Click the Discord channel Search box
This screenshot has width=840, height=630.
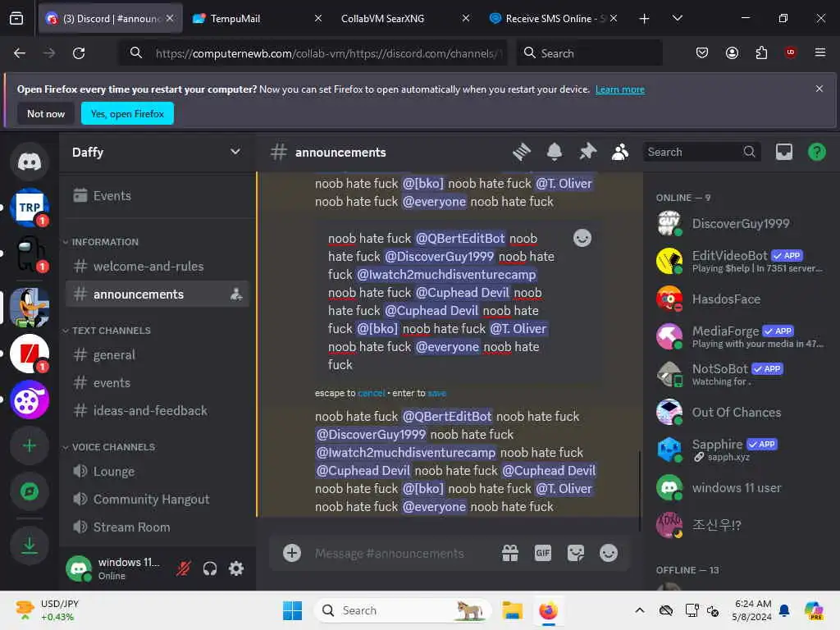click(x=701, y=152)
